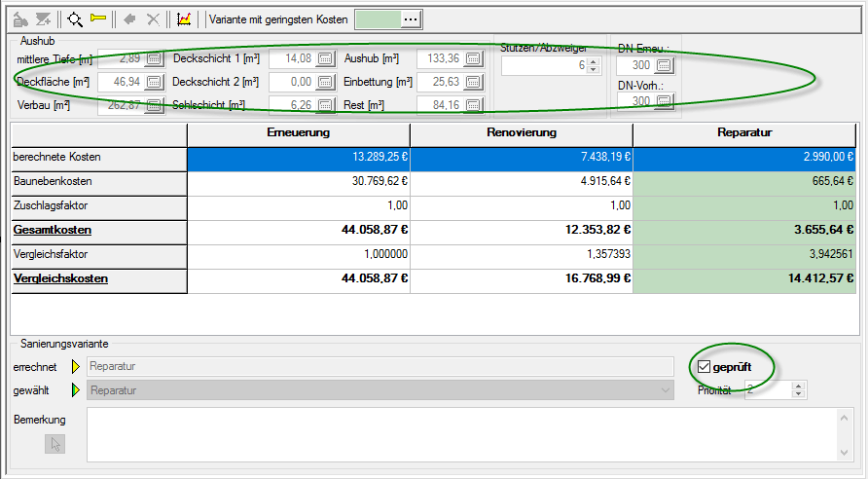Open calculator for mittlere Tiefe field
This screenshot has width=868, height=479.
click(x=154, y=59)
